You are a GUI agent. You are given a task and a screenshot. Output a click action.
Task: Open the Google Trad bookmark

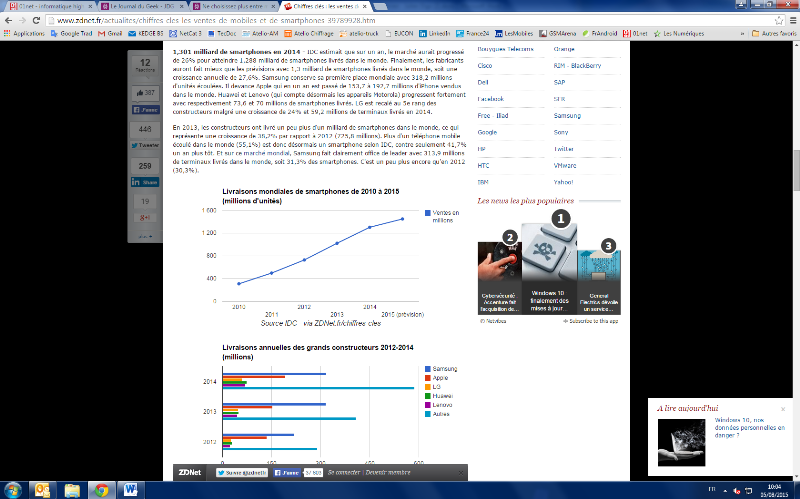click(71, 33)
